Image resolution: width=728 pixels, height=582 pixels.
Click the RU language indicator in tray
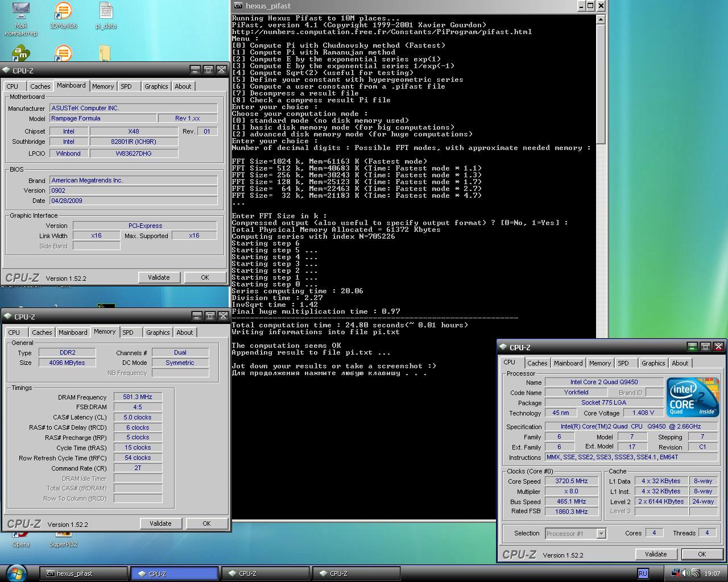tap(643, 573)
